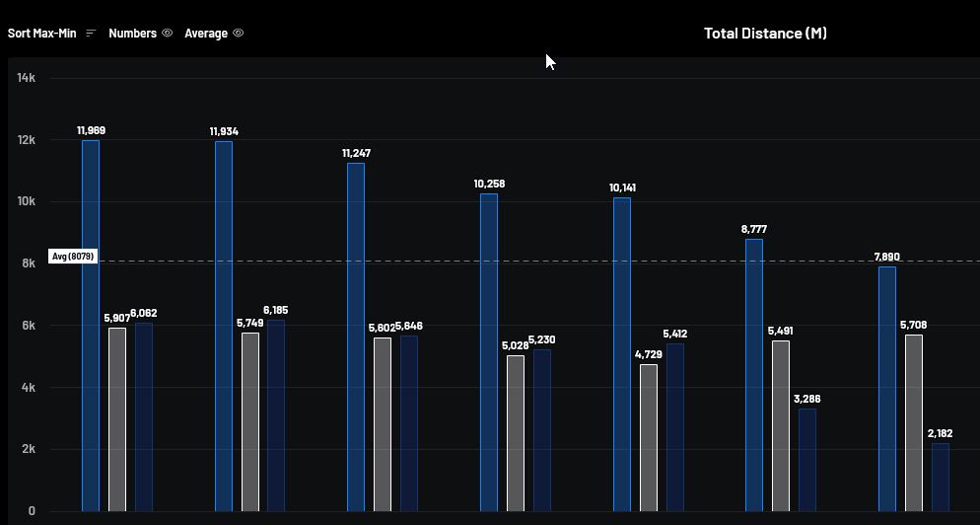Select the gray bar labeled 5,028
This screenshot has width=980, height=525.
click(x=516, y=433)
